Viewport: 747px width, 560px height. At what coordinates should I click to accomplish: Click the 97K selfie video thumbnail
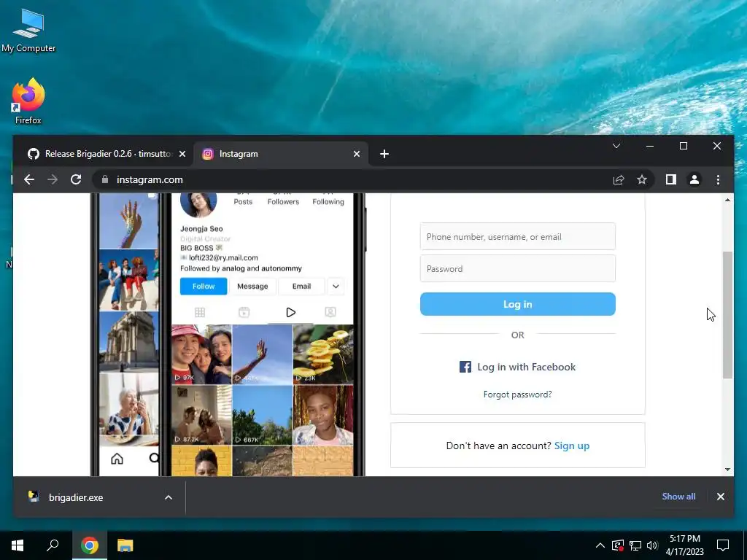pos(201,354)
